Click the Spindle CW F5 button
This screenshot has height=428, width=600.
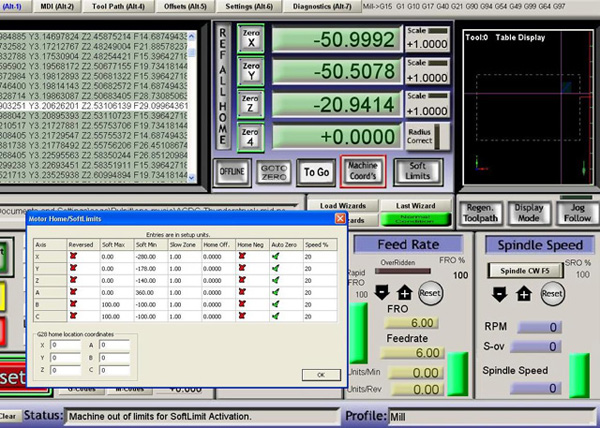point(525,271)
